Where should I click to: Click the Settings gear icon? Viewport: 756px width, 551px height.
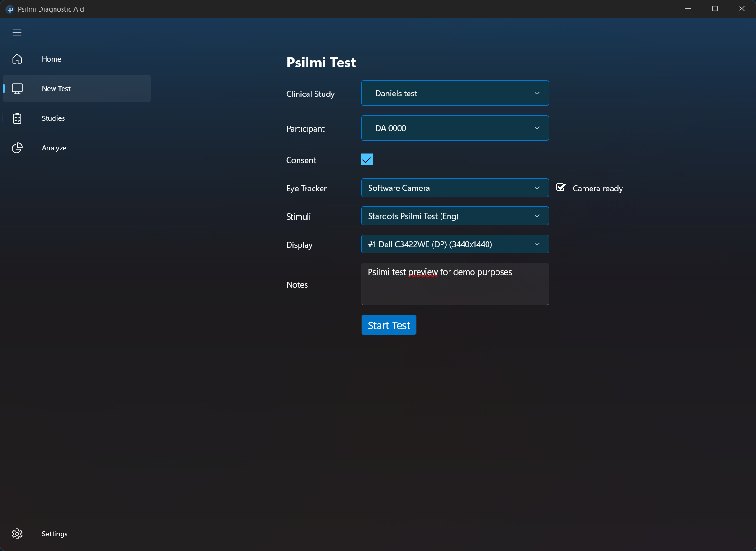coord(17,534)
